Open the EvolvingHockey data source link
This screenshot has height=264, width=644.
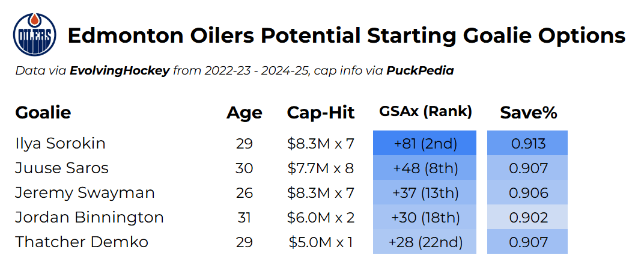[x=120, y=71]
